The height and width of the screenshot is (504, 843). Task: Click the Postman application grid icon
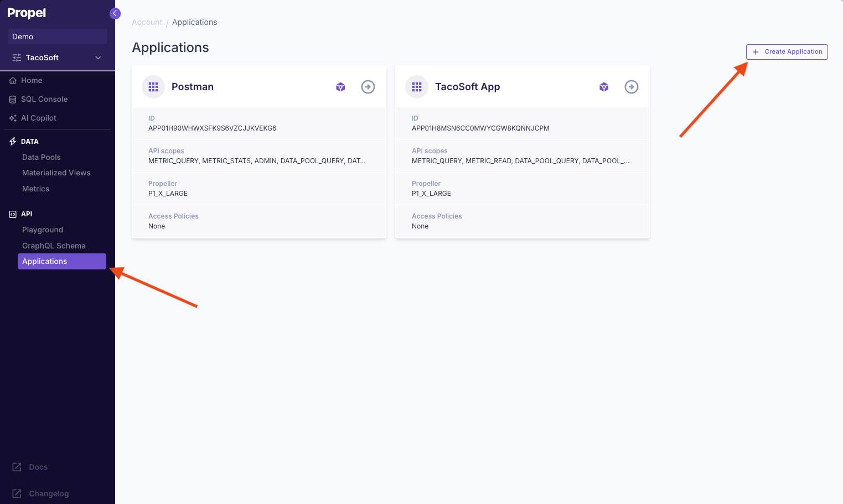pos(153,87)
